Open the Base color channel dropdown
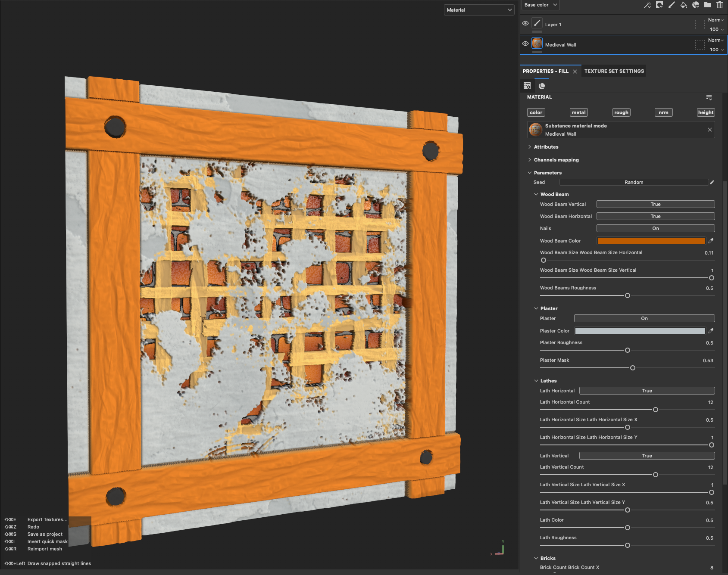This screenshot has width=728, height=575. pos(541,5)
